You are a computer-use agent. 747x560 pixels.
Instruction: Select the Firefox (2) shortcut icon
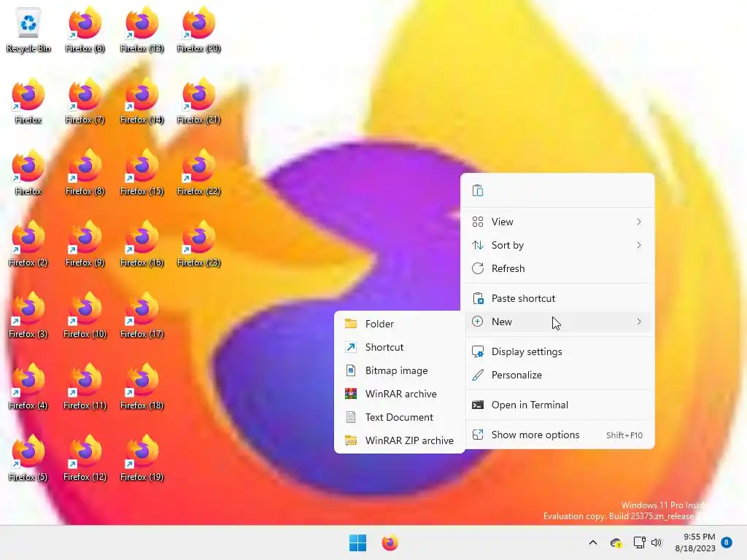[x=28, y=244]
